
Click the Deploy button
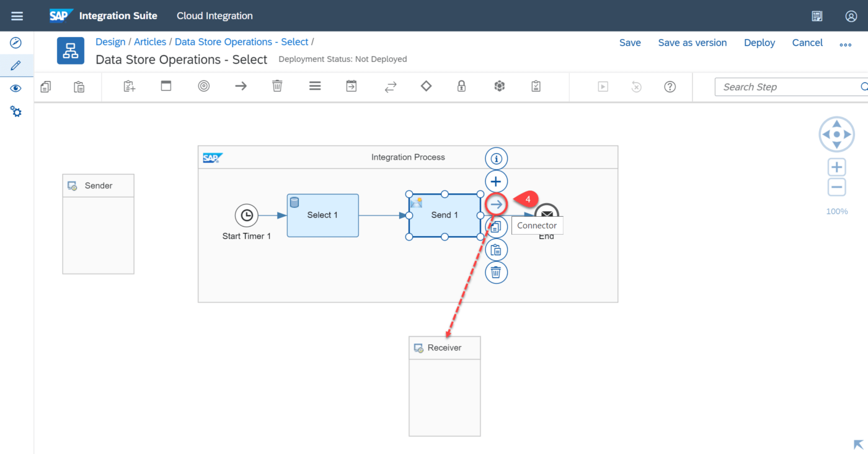pyautogui.click(x=759, y=43)
